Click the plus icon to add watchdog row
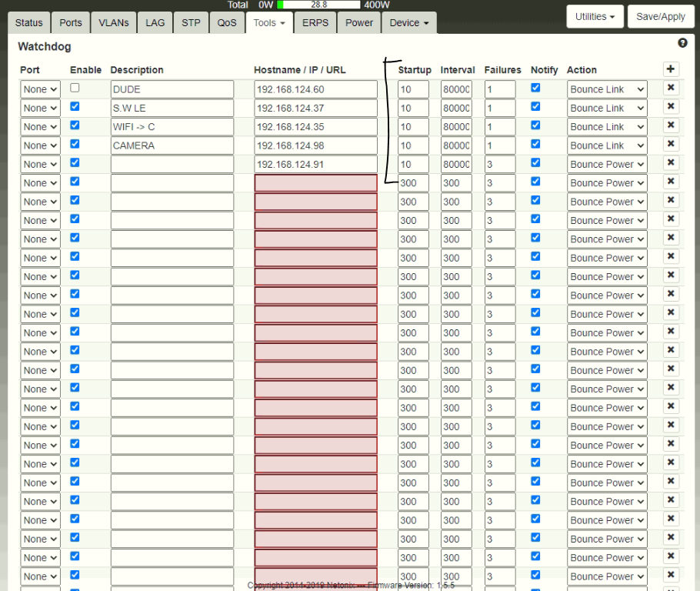The height and width of the screenshot is (591, 700). pos(671,69)
